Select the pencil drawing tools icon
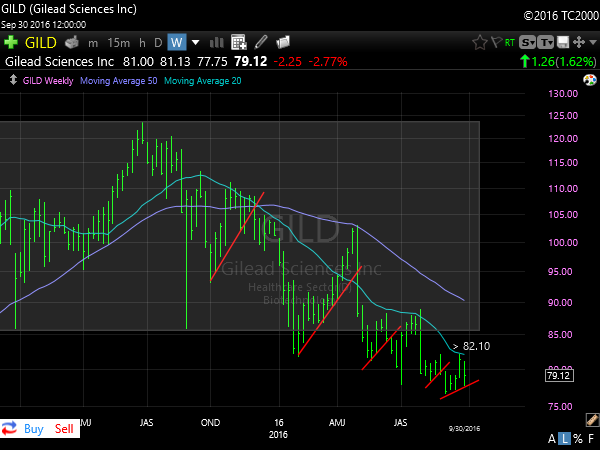 tap(261, 42)
